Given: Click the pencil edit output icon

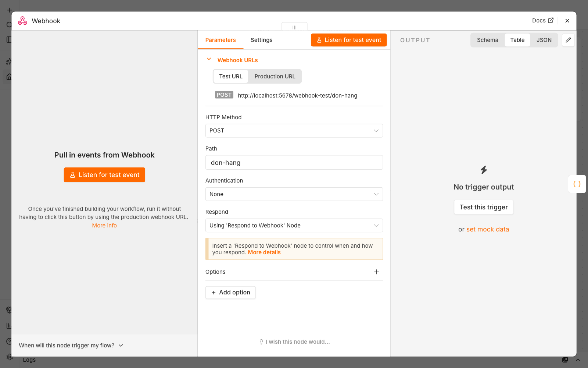Looking at the screenshot, I should click(x=568, y=40).
